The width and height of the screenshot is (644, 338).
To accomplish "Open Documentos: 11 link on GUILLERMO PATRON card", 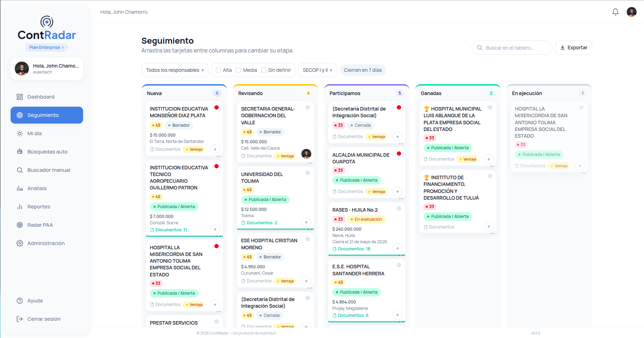I will [x=168, y=230].
